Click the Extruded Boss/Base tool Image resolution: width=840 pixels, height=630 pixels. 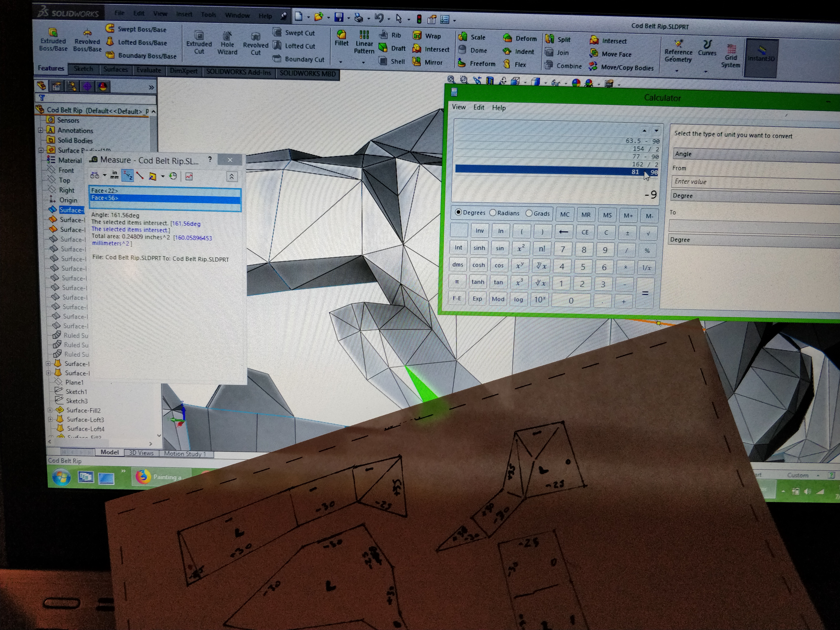click(x=53, y=40)
